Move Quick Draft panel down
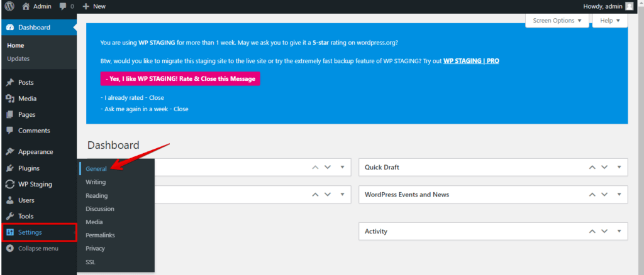Viewport: 644px width, 275px height. tap(604, 167)
